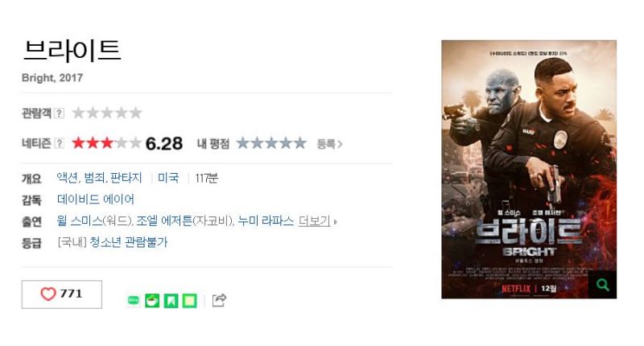Click the green bookmark share icon
The height and width of the screenshot is (346, 644).
171,301
